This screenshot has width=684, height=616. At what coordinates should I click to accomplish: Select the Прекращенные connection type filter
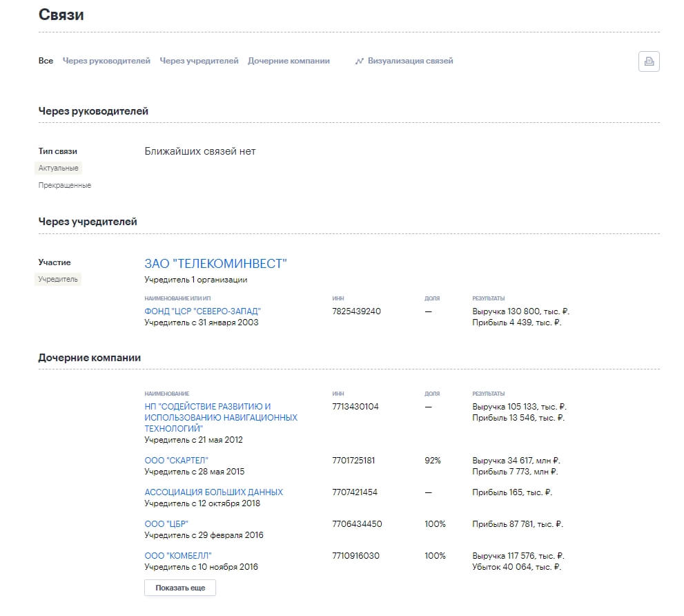point(65,185)
